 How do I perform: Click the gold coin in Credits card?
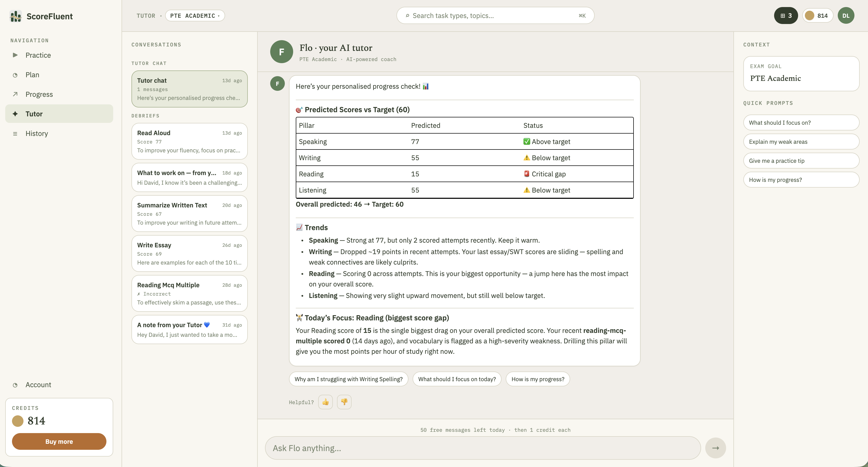point(18,421)
